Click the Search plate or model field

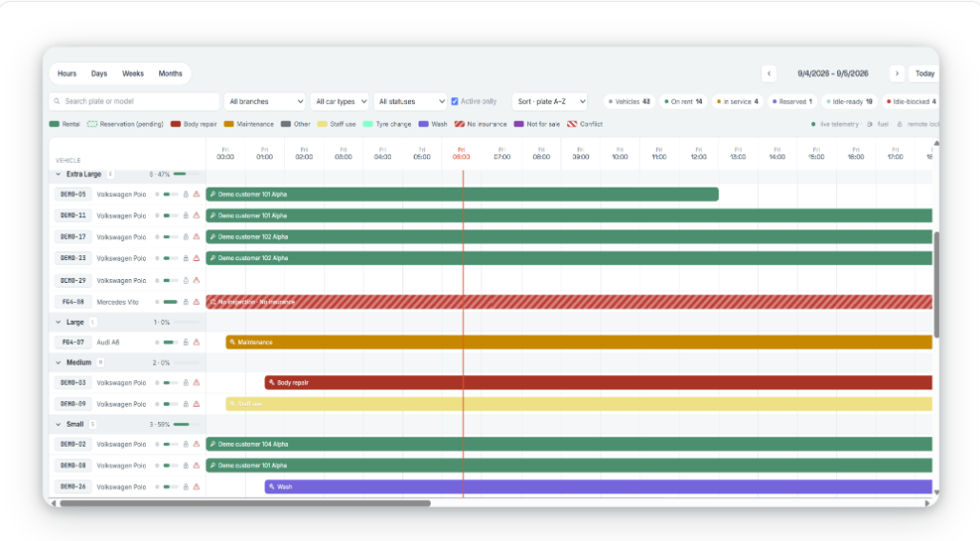coord(134,101)
